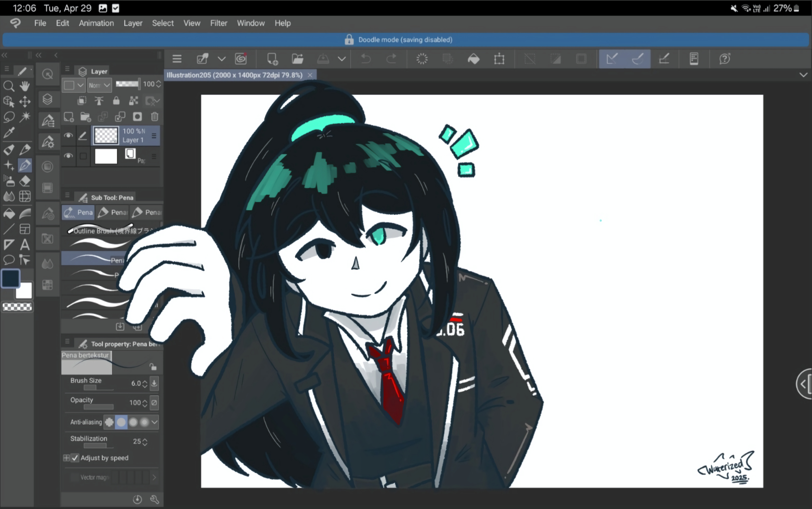Select the Eyedropper tool
Image resolution: width=812 pixels, height=509 pixels.
(9, 133)
